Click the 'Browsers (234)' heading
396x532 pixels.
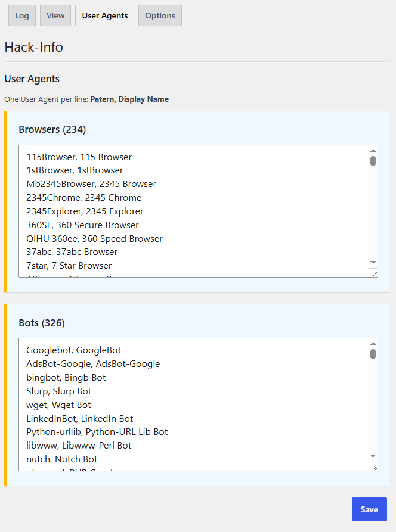click(52, 130)
